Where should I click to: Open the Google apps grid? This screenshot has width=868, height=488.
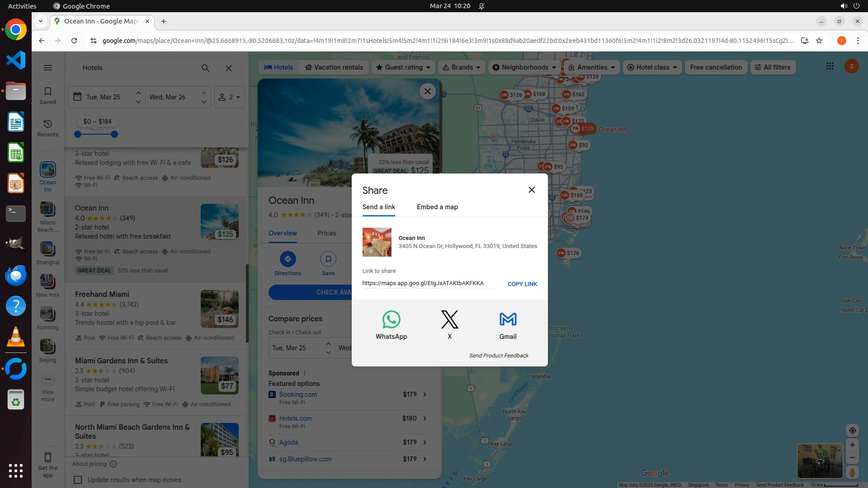pyautogui.click(x=830, y=66)
